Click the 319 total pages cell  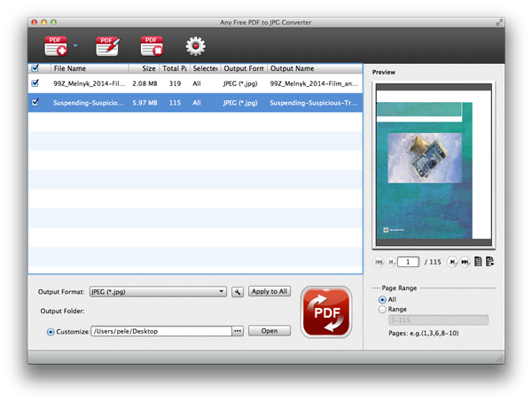pyautogui.click(x=175, y=83)
